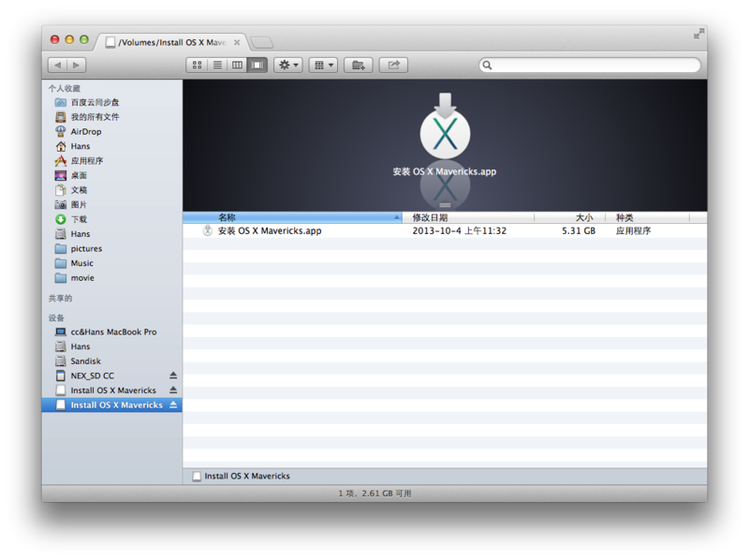Go forward with the right arrow button
Image resolution: width=749 pixels, height=560 pixels.
point(77,65)
